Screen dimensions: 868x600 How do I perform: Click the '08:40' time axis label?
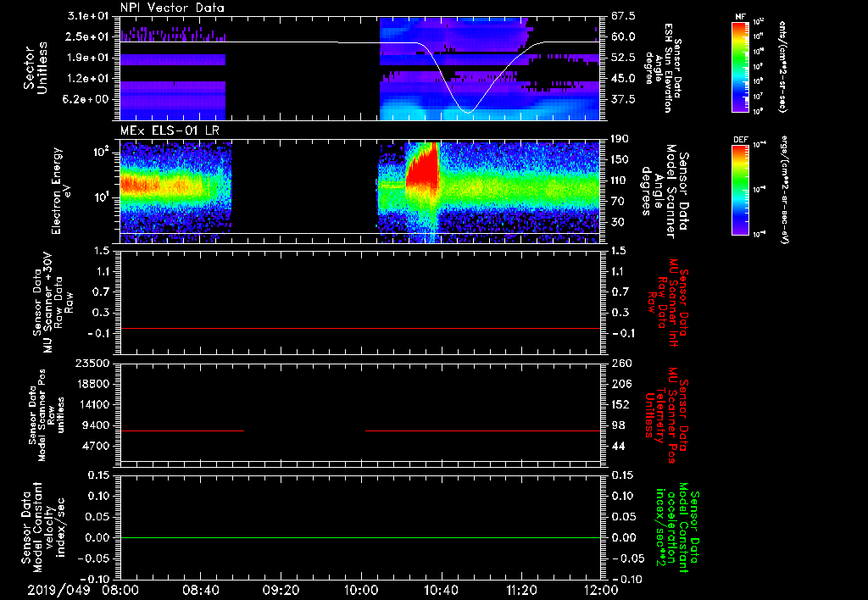200,590
